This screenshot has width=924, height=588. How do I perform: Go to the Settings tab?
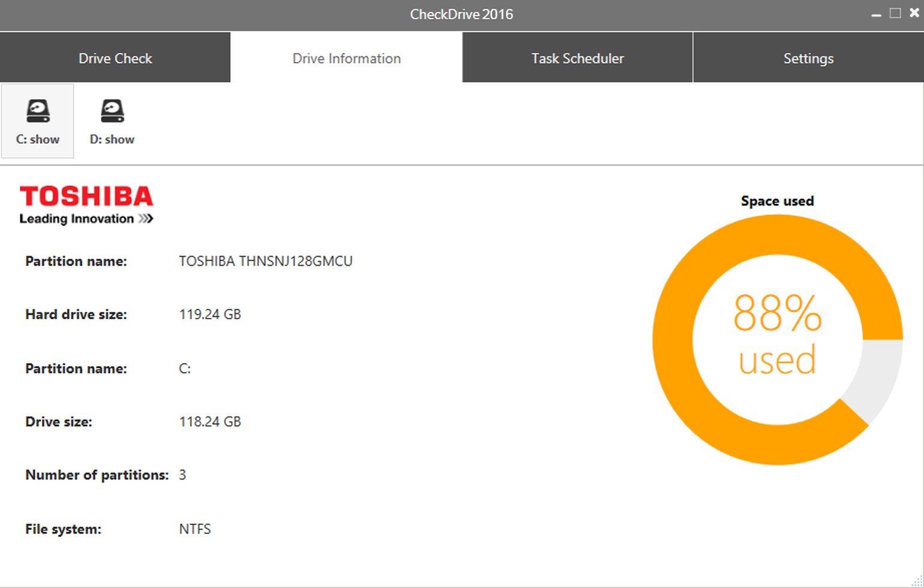pos(808,58)
